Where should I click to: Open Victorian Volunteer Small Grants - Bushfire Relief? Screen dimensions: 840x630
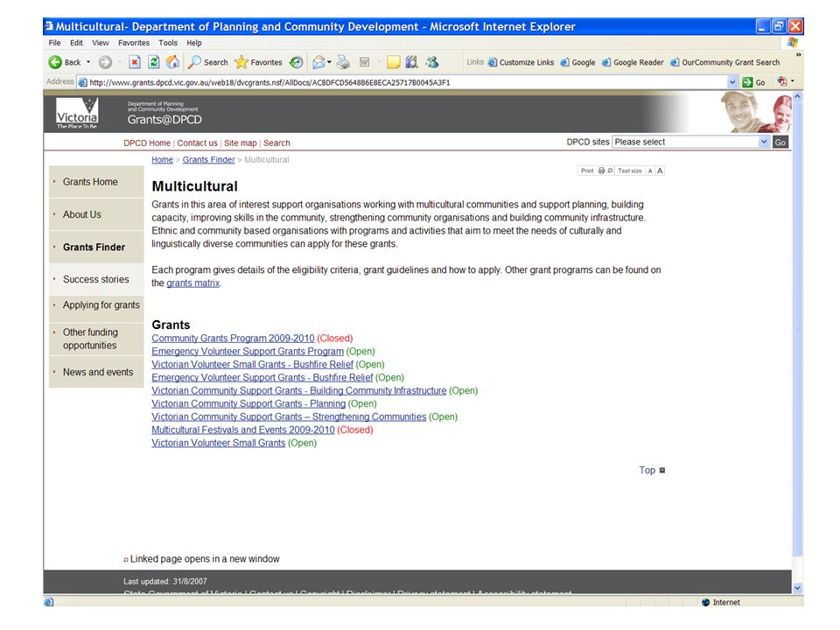point(252,365)
